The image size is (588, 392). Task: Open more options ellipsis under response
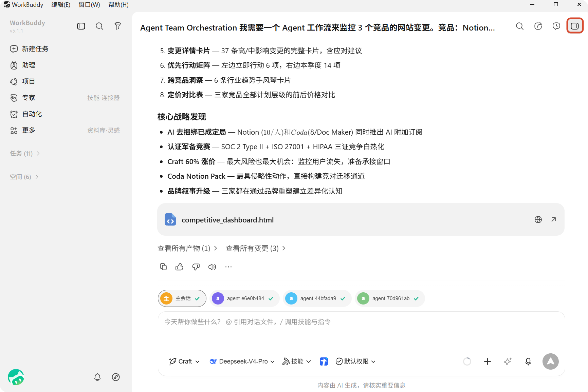coord(228,267)
